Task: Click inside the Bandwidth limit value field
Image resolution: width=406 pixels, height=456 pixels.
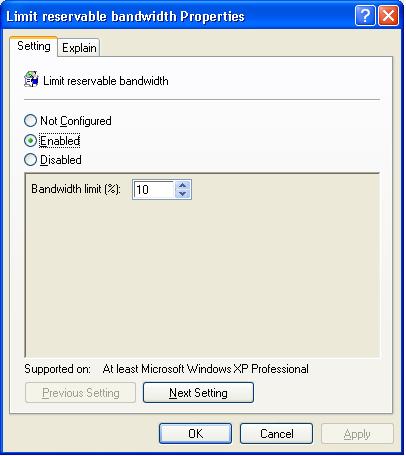Action: [154, 190]
